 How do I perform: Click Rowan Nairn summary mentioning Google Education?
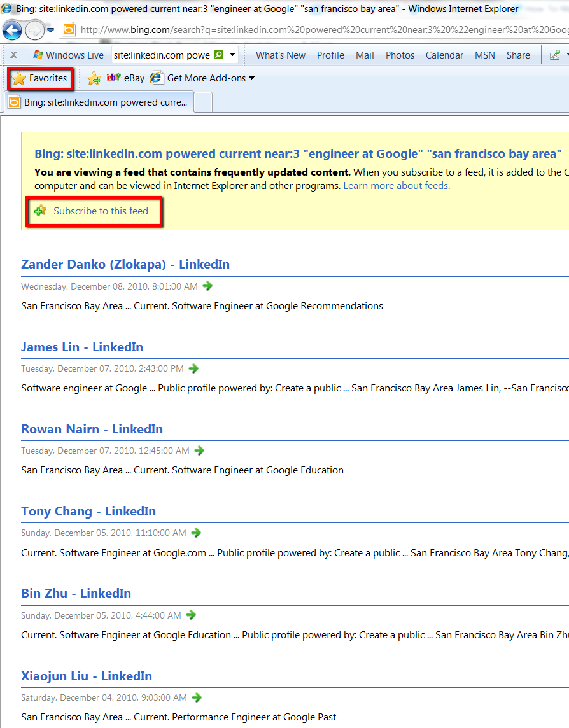pyautogui.click(x=182, y=470)
